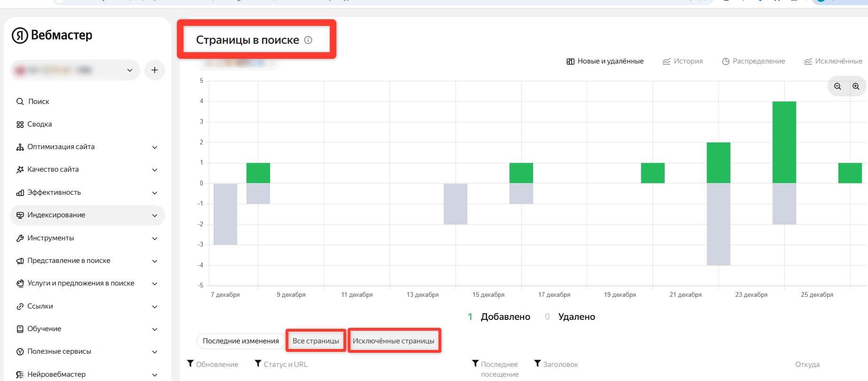Click the Качество сайта icon
868x381 pixels.
20,170
